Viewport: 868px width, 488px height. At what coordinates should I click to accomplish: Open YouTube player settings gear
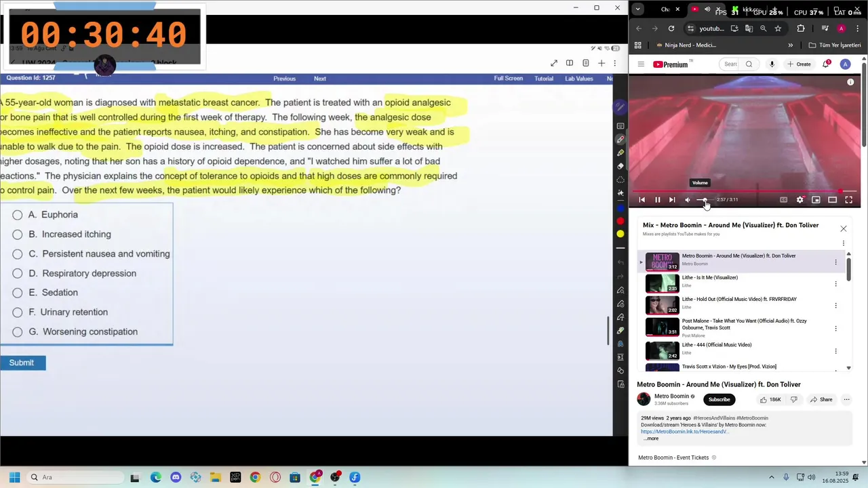pyautogui.click(x=800, y=200)
